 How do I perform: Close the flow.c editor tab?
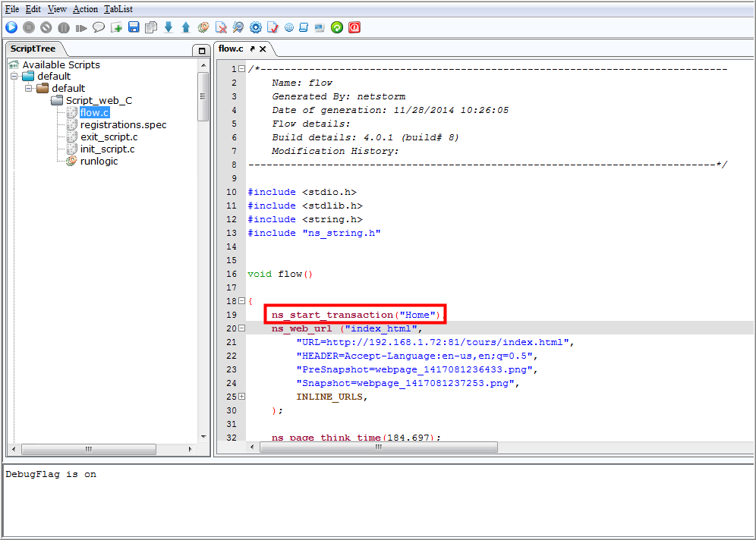point(263,49)
